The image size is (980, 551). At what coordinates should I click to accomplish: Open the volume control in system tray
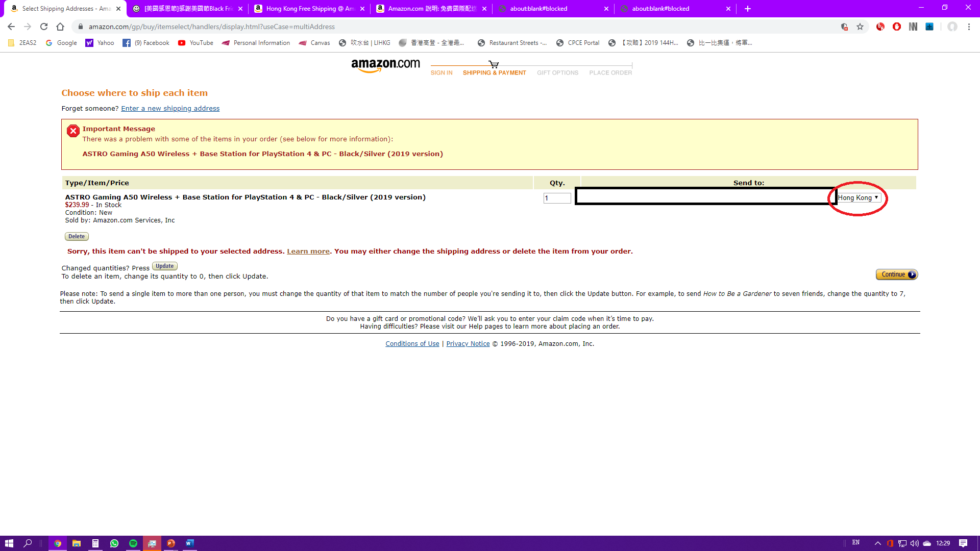[x=915, y=543]
